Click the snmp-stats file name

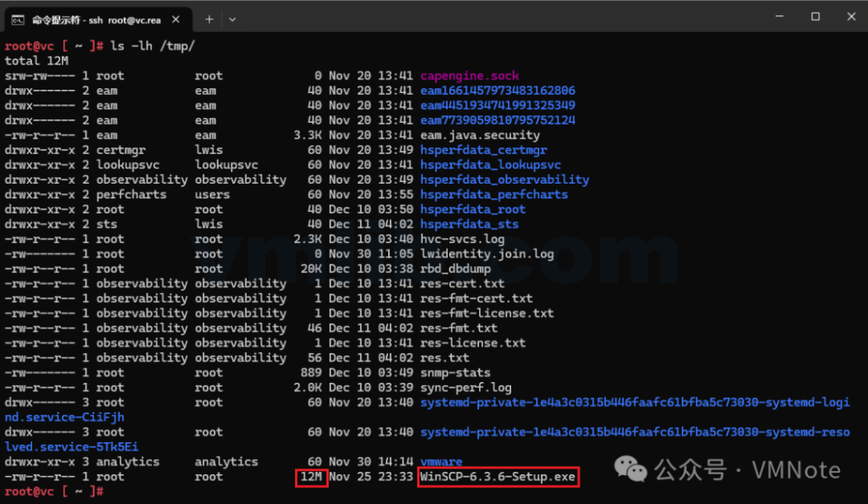click(x=455, y=373)
